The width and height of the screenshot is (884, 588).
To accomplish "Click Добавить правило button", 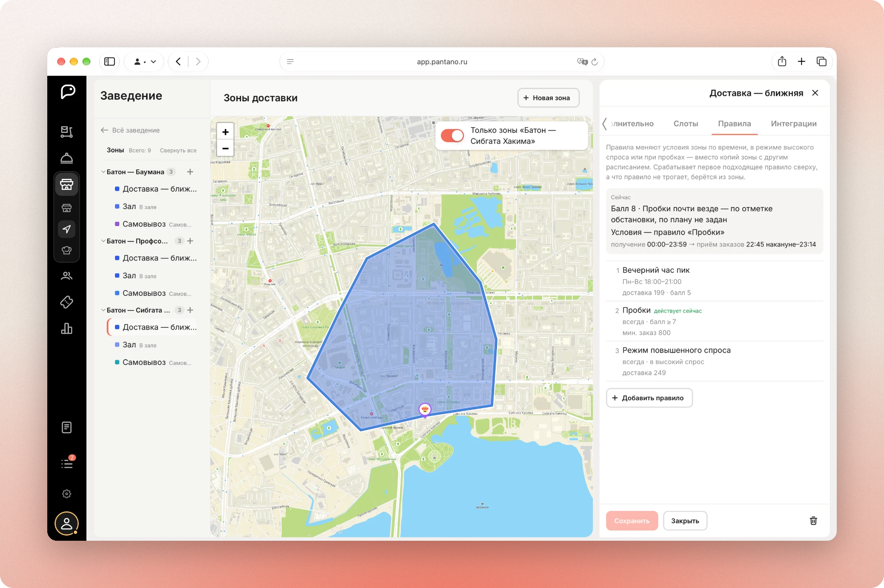I will click(x=649, y=398).
